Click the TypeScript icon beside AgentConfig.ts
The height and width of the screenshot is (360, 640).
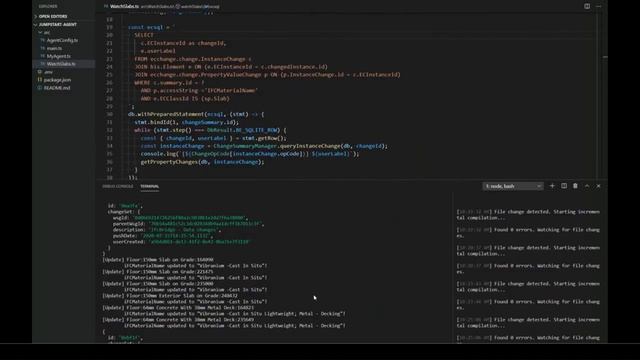42,40
